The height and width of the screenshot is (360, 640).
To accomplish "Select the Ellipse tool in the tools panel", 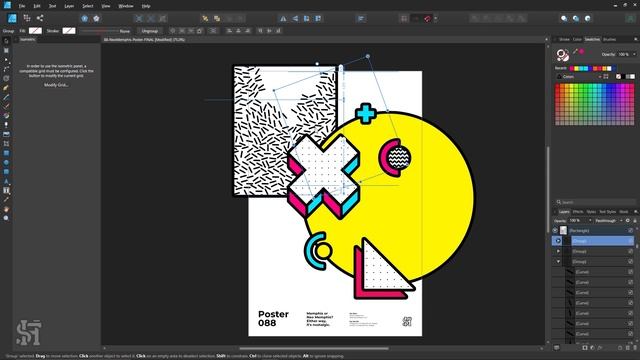I will (6, 162).
